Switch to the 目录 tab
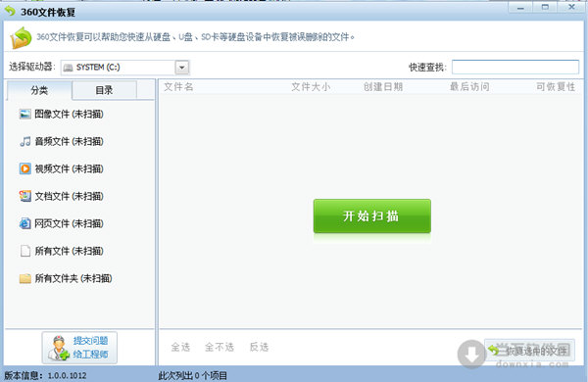 click(x=104, y=90)
